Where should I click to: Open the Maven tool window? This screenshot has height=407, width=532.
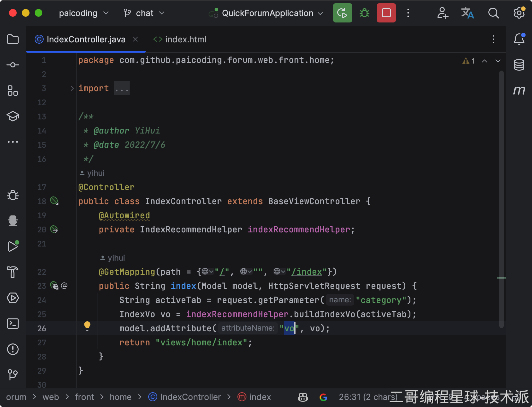pyautogui.click(x=519, y=91)
